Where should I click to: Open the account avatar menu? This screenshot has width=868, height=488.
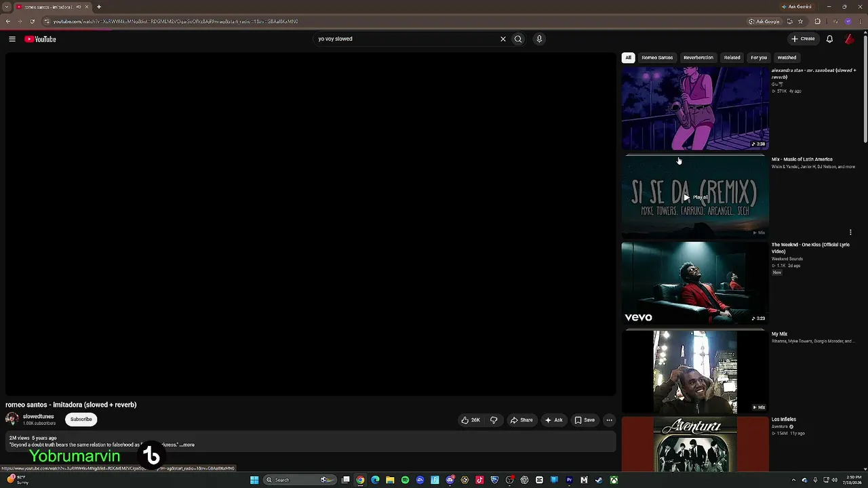pos(849,39)
